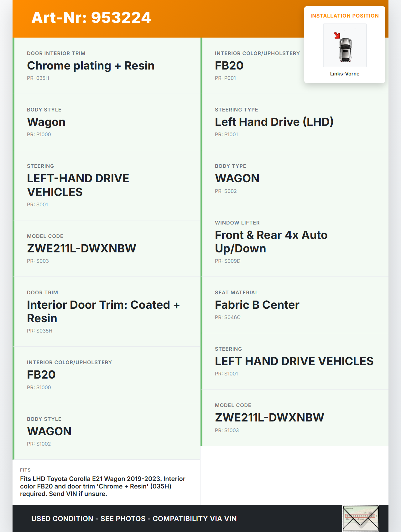Click the car position diagram thumbnail
The width and height of the screenshot is (401, 532).
[345, 45]
